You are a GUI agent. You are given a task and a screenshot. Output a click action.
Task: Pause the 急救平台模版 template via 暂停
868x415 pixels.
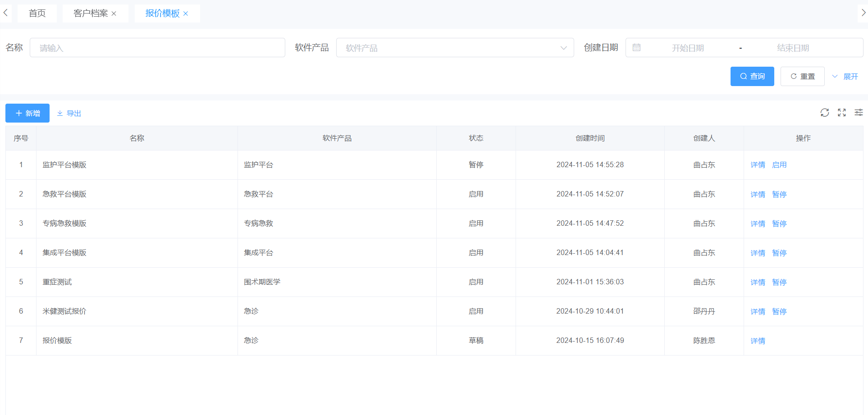[x=779, y=194]
